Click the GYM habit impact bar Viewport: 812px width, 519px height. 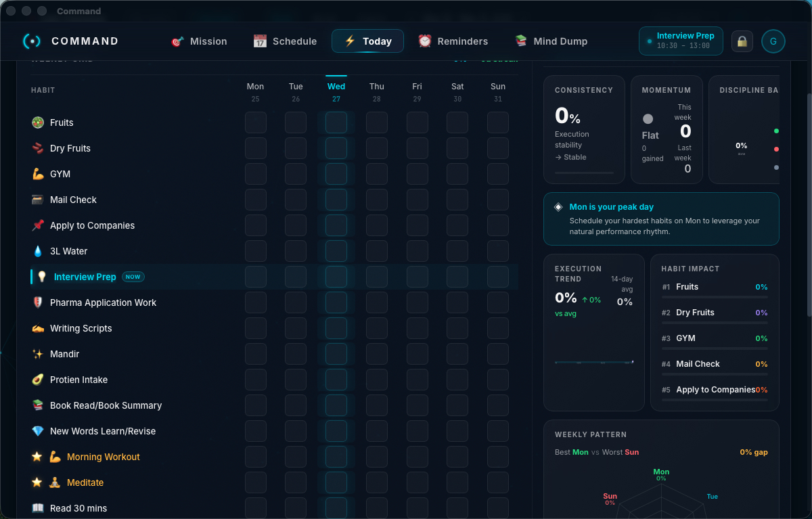[715, 348]
